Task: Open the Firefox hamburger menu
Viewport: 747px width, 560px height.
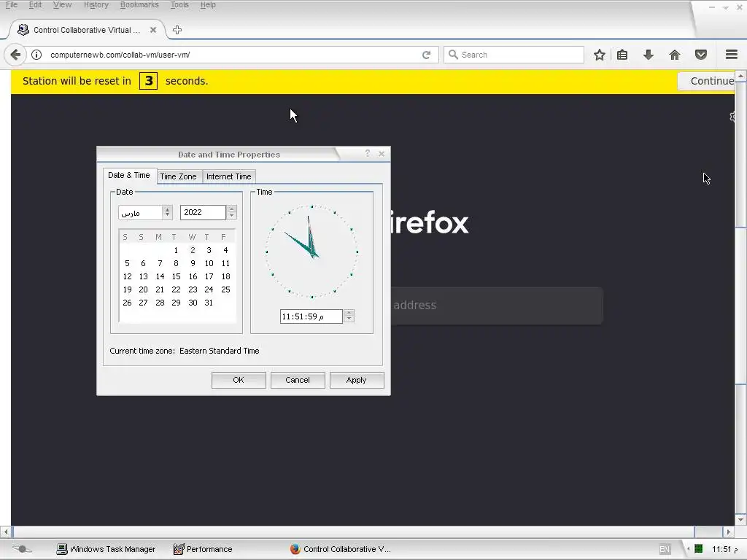Action: [x=732, y=54]
